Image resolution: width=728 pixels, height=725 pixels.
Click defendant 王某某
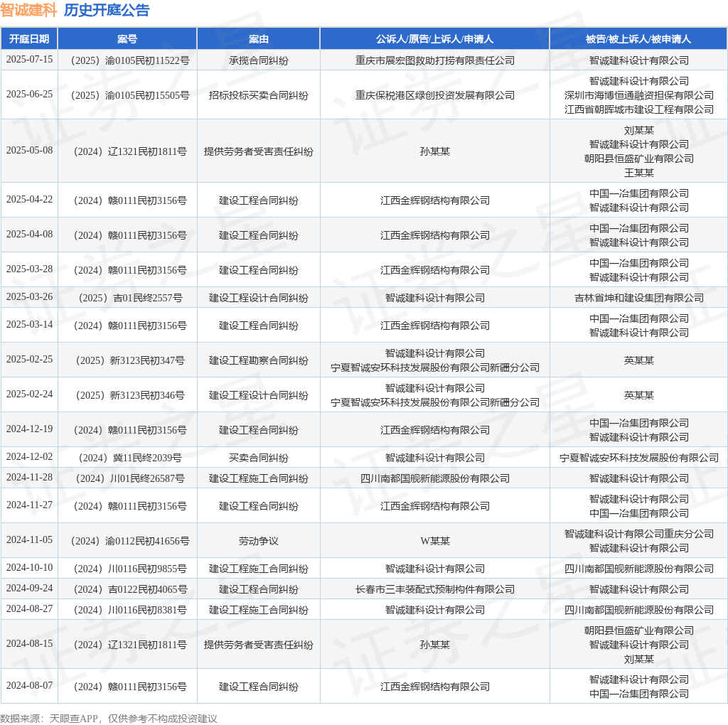(x=639, y=173)
